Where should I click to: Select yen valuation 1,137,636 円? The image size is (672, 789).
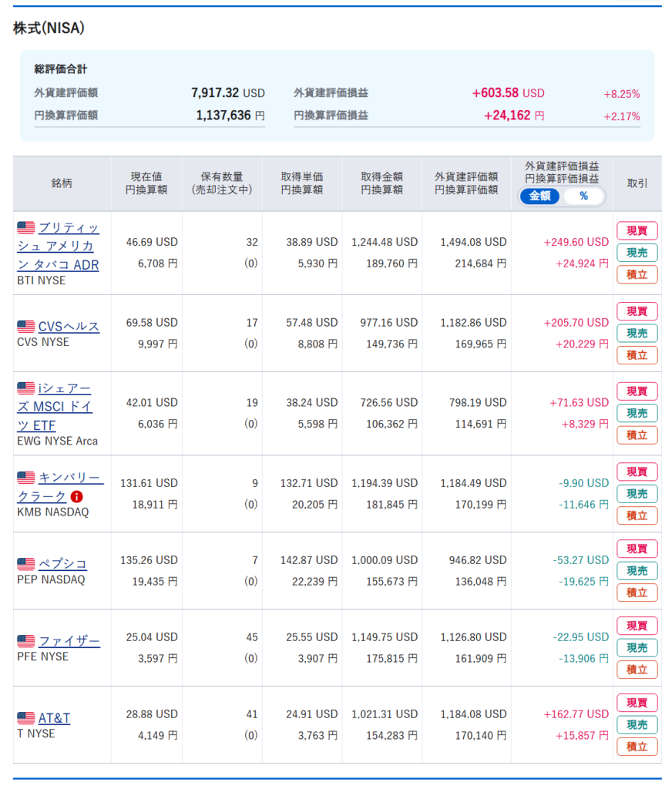[230, 116]
